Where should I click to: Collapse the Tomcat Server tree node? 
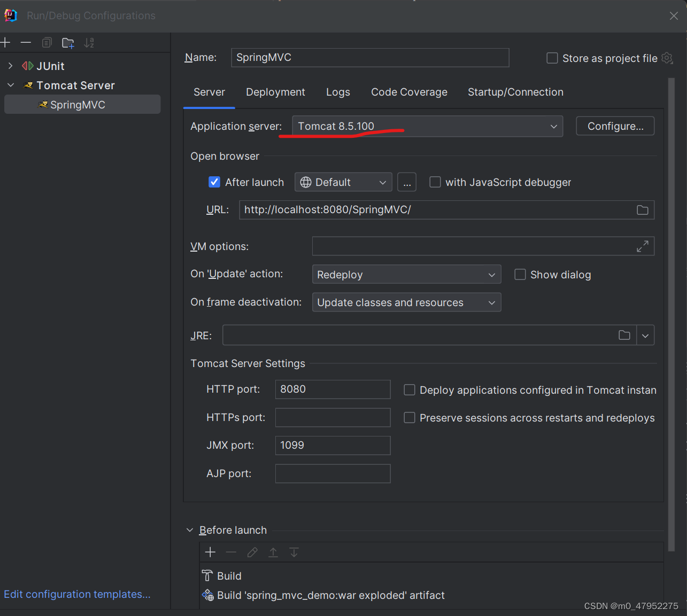pos(10,84)
